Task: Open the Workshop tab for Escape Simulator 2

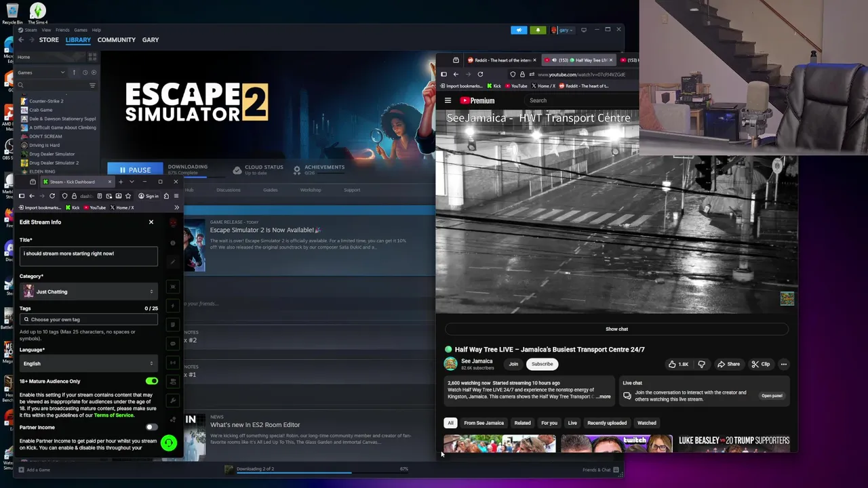Action: coord(311,190)
